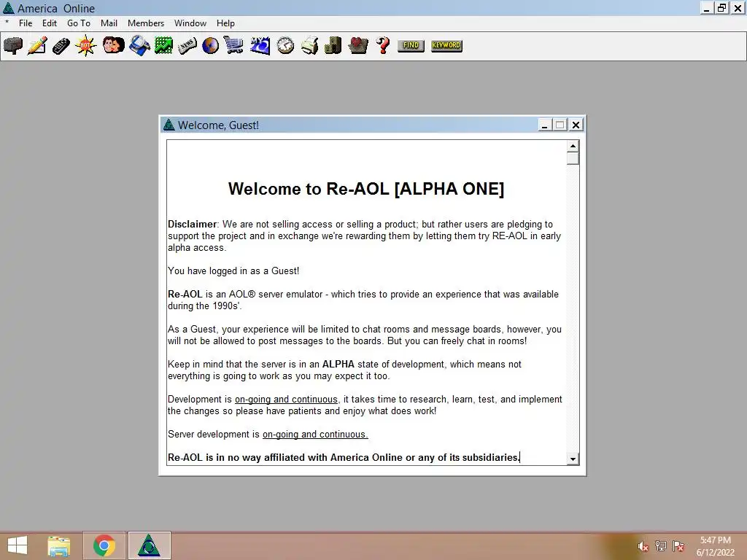Click the scrollbar thumb in Welcome window
This screenshot has height=560, width=747.
pyautogui.click(x=573, y=158)
